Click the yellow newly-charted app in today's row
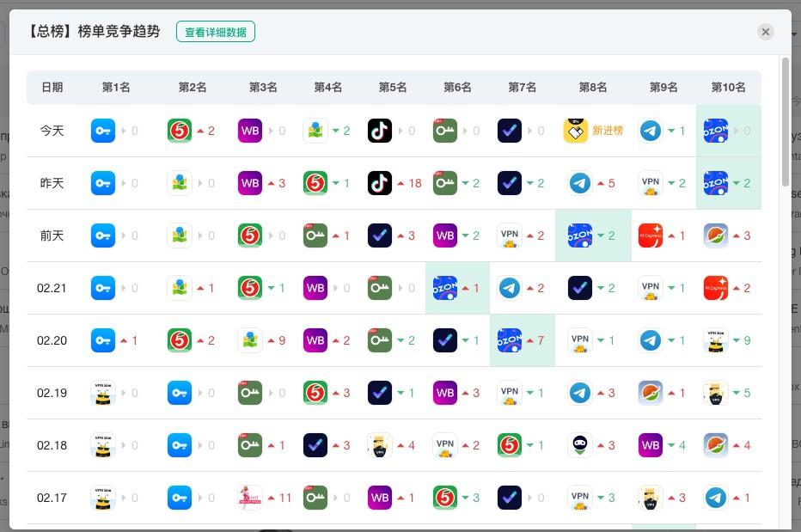 tap(576, 131)
